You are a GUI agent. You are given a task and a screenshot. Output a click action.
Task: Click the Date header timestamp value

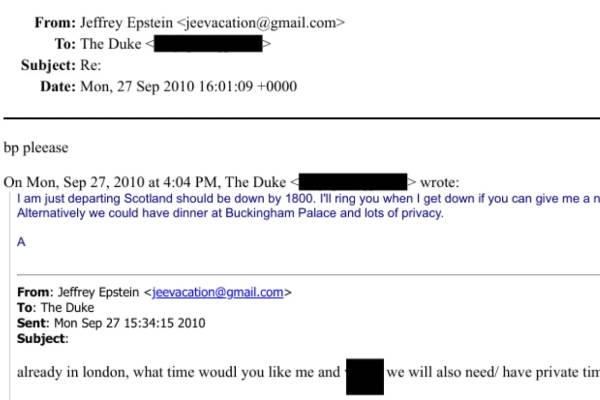click(x=188, y=87)
